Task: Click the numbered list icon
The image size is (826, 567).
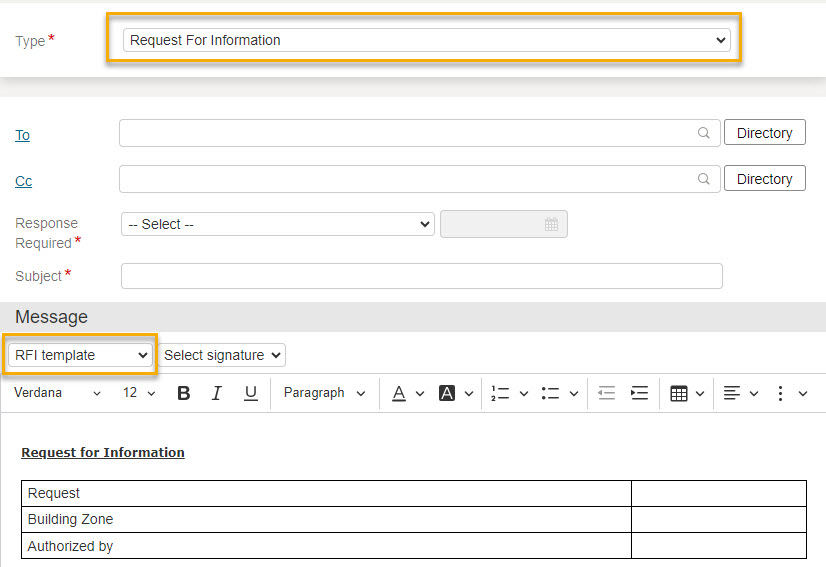Action: point(500,393)
